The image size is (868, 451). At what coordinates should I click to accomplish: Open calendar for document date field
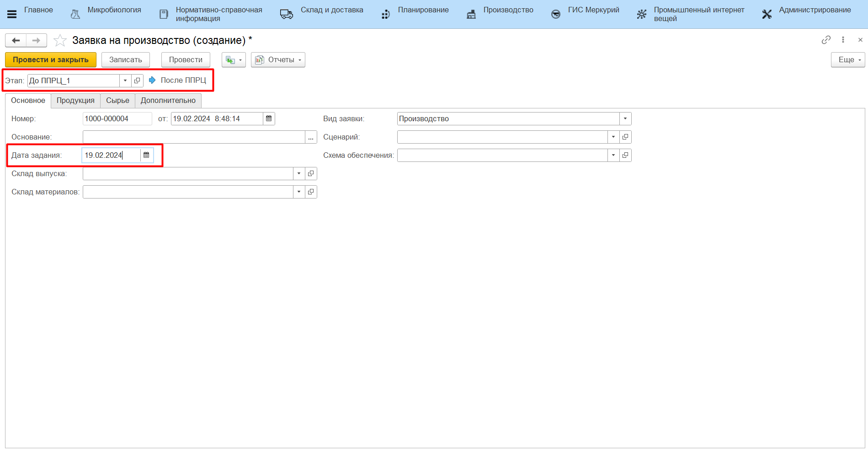pyautogui.click(x=269, y=119)
